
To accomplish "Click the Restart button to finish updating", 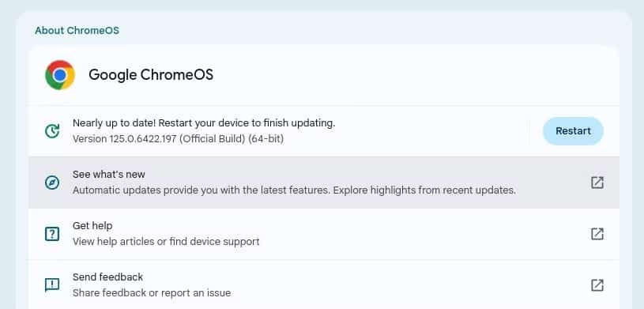I will tap(573, 131).
